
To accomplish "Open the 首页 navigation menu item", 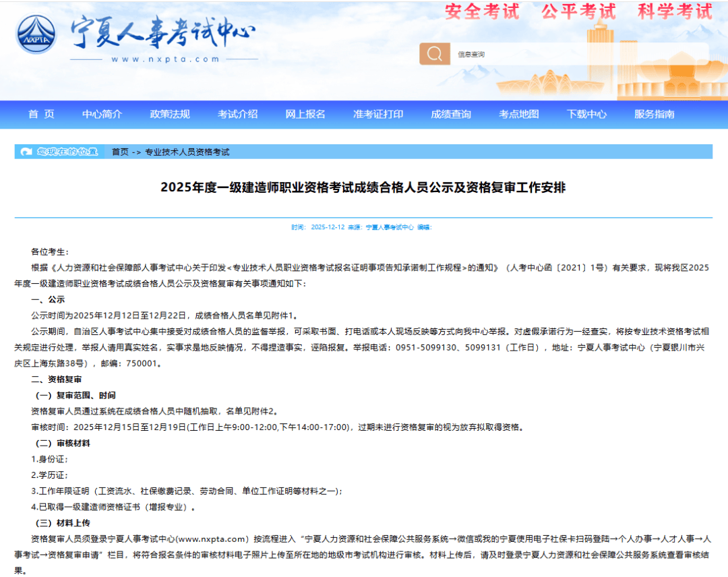I will pos(41,114).
